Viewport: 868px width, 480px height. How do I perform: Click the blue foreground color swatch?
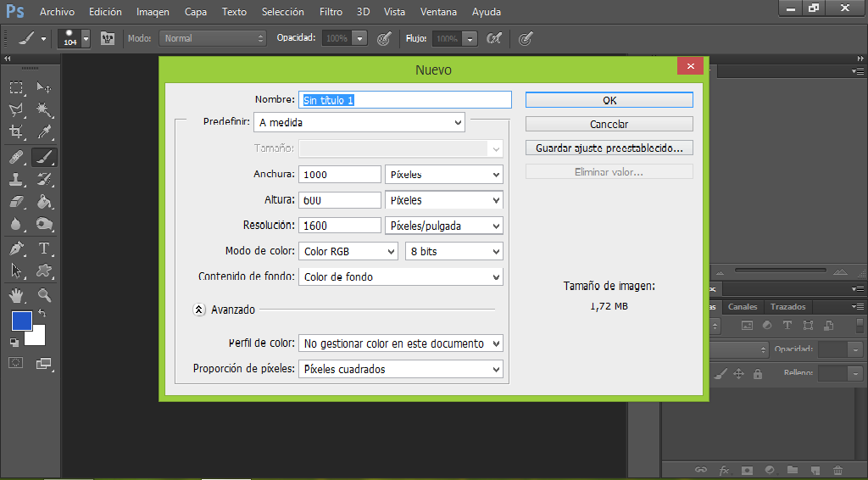coord(20,321)
